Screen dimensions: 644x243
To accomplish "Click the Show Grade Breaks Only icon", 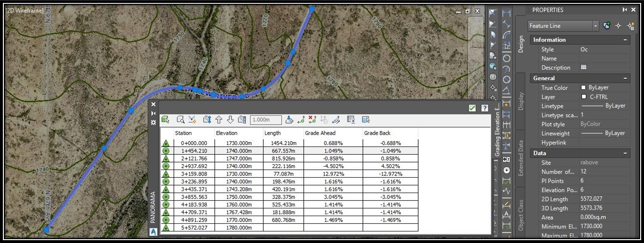I will point(351,120).
